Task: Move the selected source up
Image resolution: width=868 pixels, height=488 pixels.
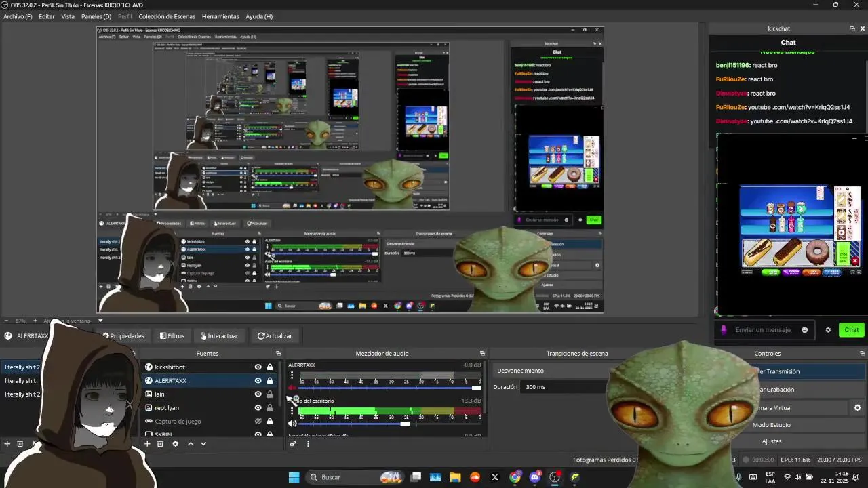Action: coord(191,444)
